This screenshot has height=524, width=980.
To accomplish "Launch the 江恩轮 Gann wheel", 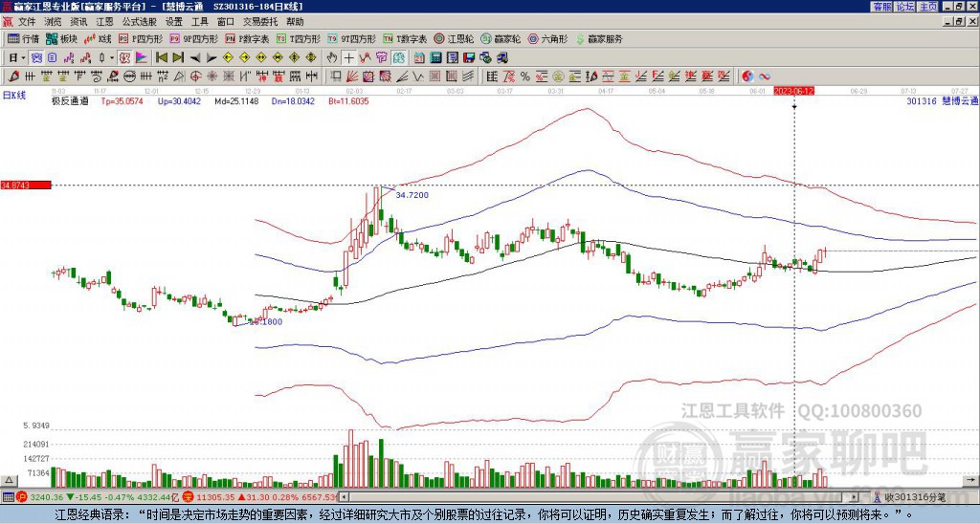I will (x=454, y=38).
